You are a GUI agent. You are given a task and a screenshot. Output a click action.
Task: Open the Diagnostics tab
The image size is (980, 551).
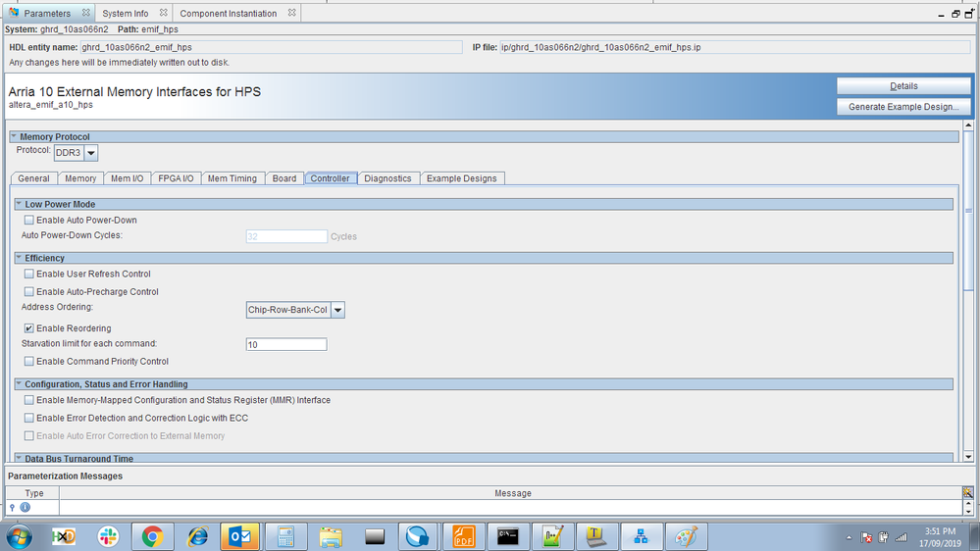point(387,178)
